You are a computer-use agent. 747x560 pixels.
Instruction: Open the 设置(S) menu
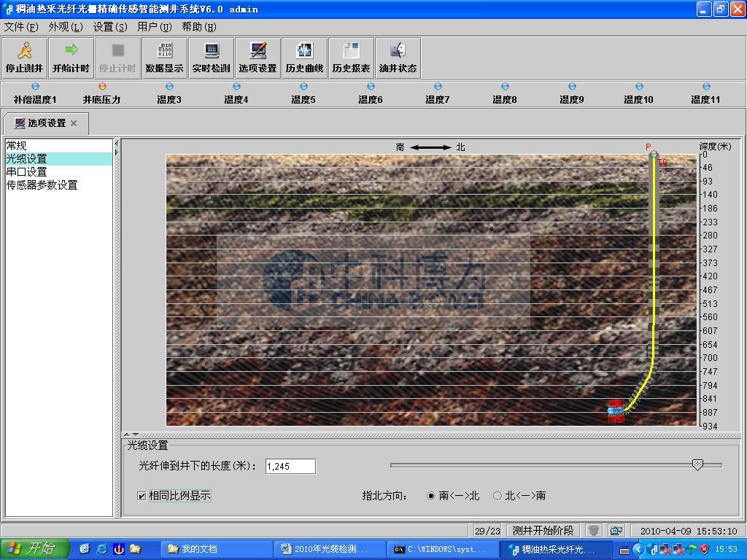point(110,27)
